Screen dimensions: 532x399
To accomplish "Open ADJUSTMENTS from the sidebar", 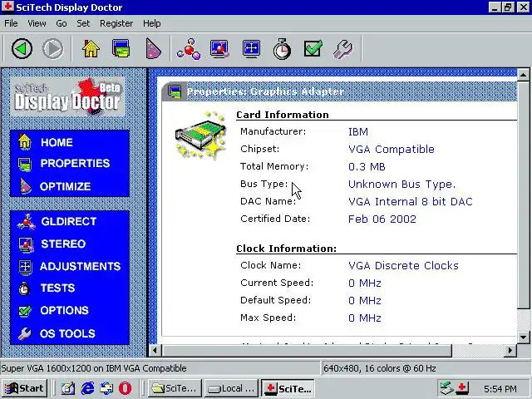I will pos(80,266).
